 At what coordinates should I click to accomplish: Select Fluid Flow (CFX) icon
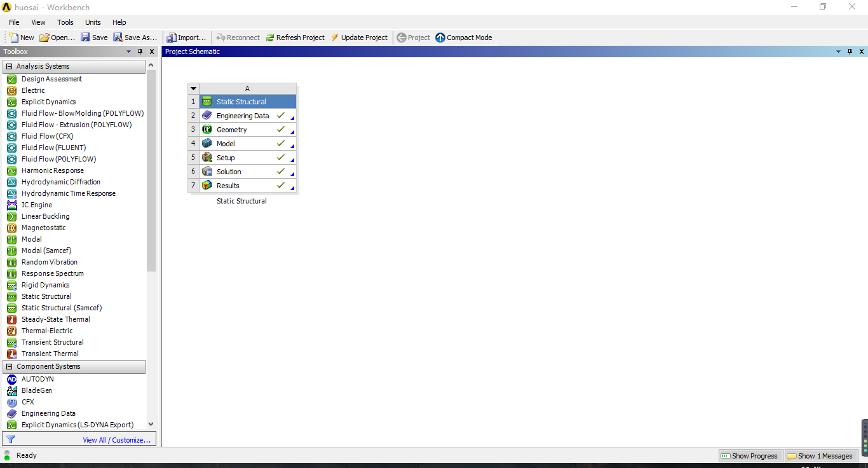(11, 136)
